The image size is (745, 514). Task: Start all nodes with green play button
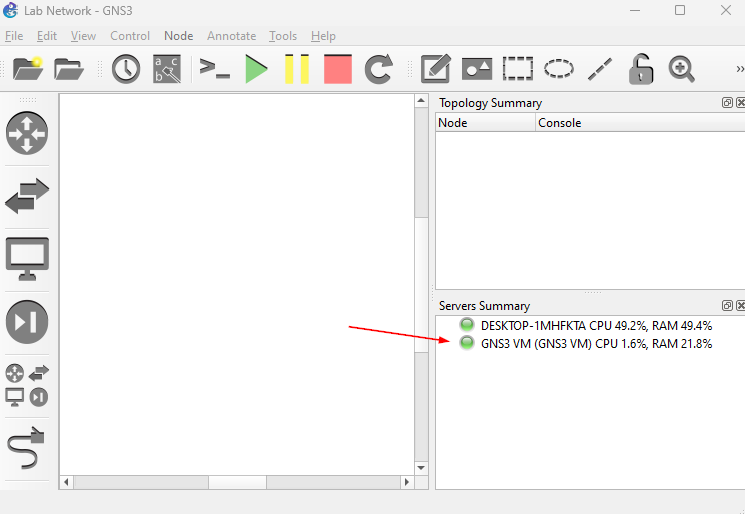tap(256, 69)
